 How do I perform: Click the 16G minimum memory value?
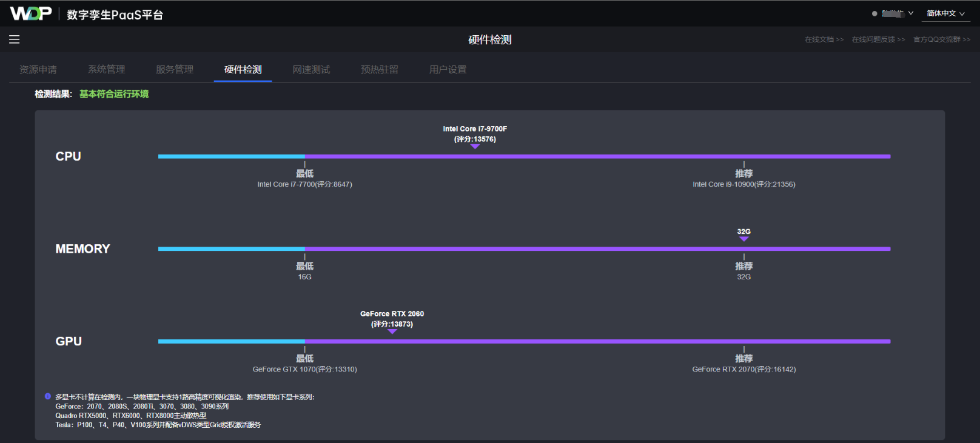304,277
